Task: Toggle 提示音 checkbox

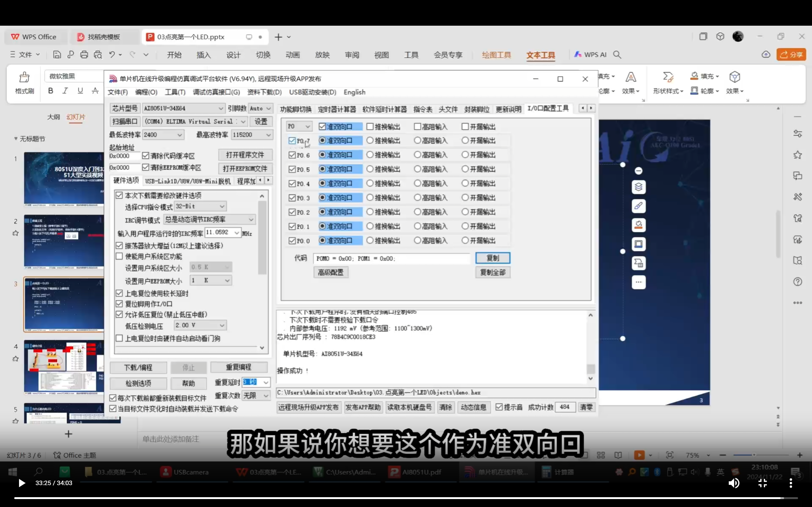Action: click(x=499, y=407)
